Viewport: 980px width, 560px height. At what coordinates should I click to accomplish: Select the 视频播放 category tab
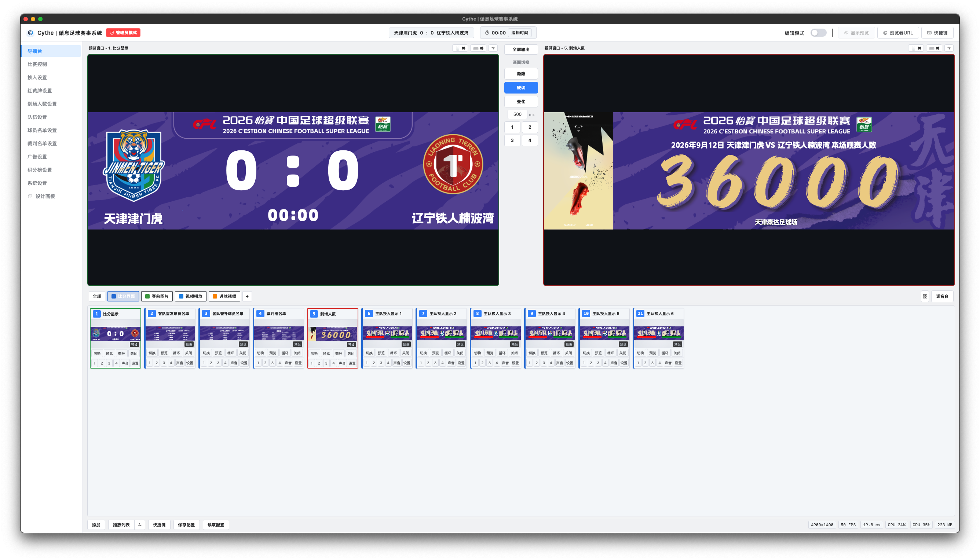pos(190,296)
